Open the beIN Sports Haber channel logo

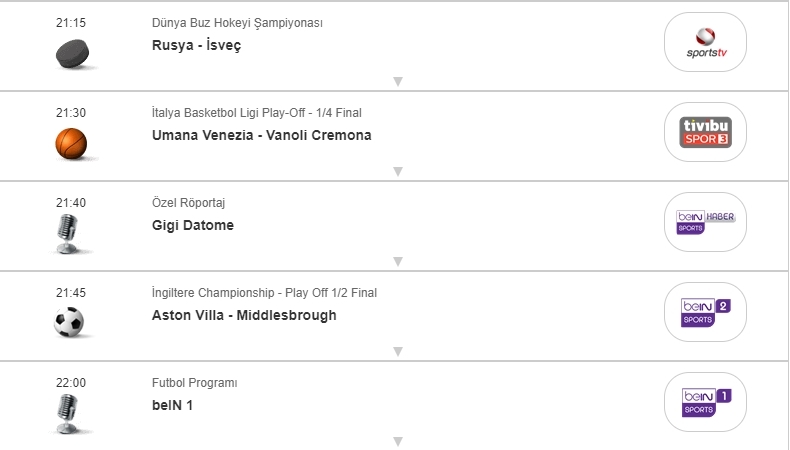pyautogui.click(x=706, y=222)
